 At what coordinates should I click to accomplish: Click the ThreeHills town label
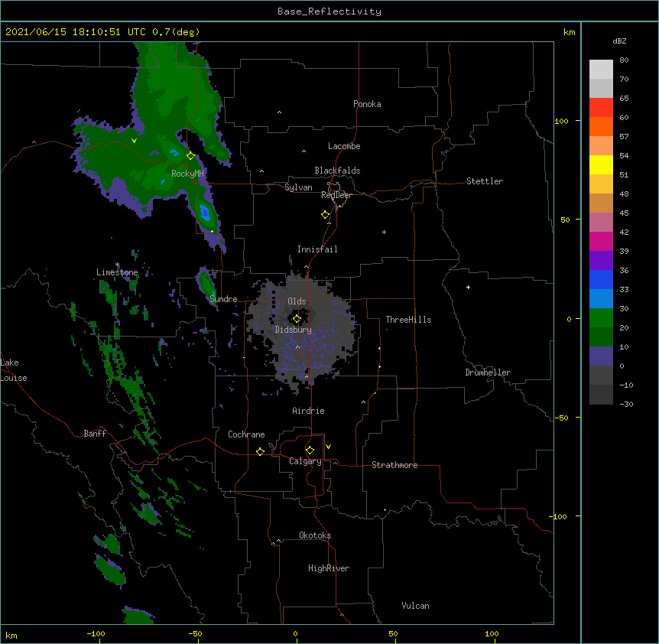coord(408,320)
